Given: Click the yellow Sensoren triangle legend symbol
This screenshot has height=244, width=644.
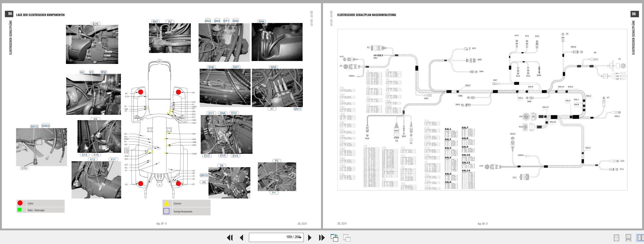Looking at the screenshot, I should tap(166, 203).
